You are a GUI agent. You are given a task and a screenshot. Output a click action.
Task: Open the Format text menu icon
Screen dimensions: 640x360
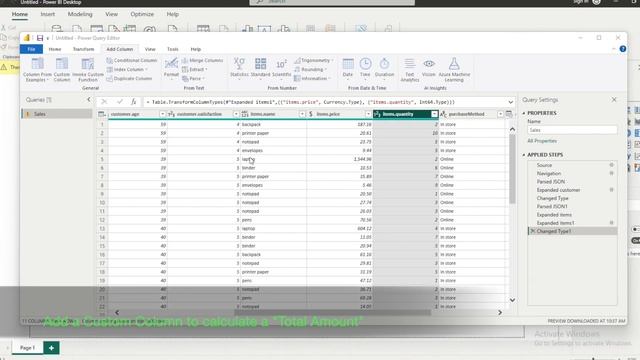tap(171, 64)
